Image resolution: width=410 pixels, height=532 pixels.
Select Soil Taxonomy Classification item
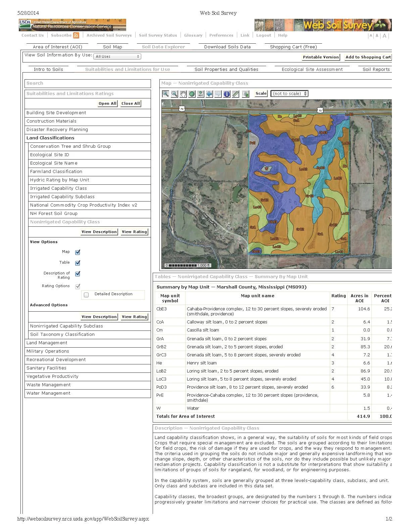click(x=90, y=335)
